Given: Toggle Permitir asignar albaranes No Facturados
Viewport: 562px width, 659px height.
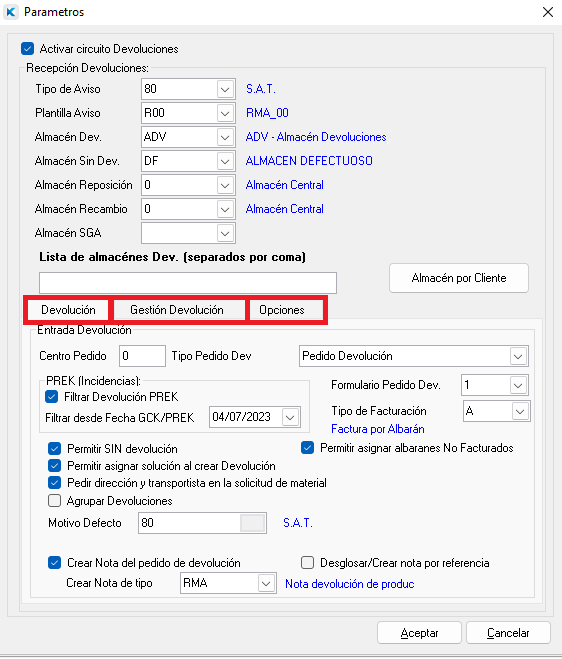Looking at the screenshot, I should 307,448.
